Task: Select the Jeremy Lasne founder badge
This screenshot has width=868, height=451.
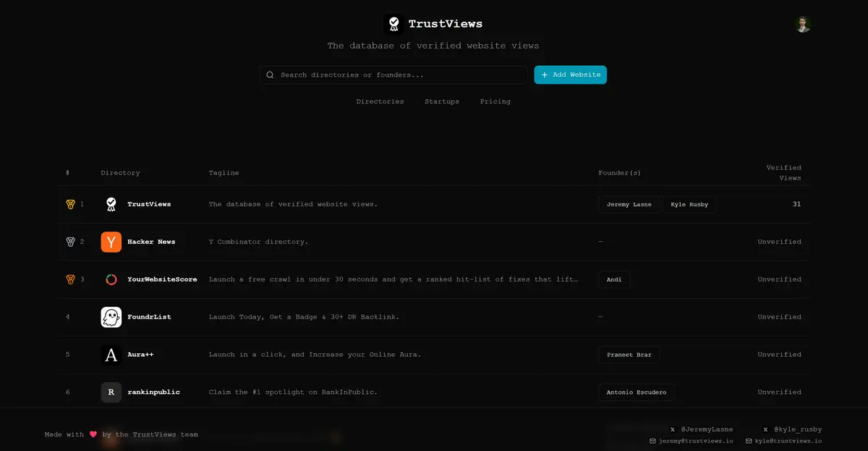Action: click(x=629, y=204)
